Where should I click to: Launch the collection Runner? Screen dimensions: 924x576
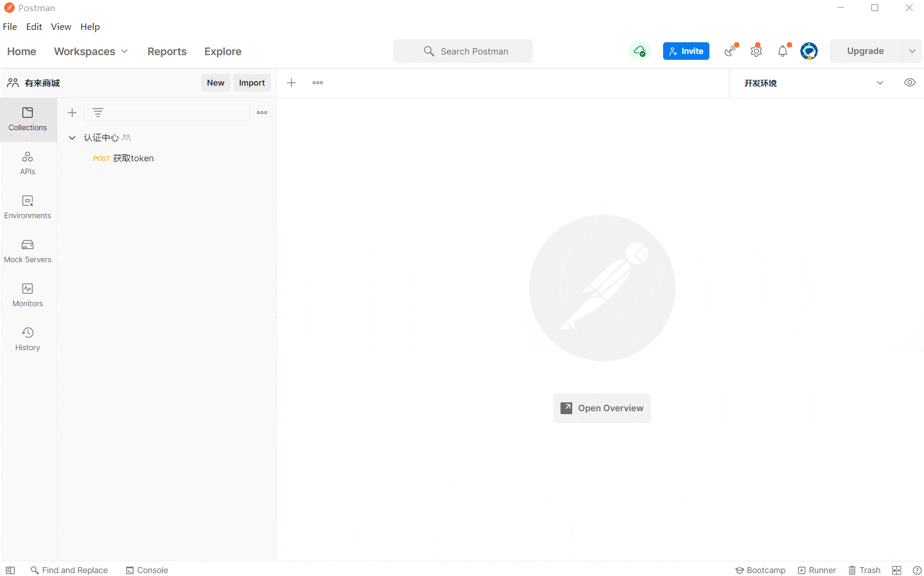(x=817, y=570)
